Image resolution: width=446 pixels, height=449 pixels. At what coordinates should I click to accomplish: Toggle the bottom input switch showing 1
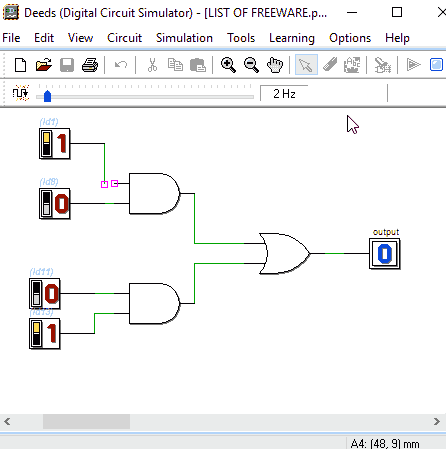(45, 334)
